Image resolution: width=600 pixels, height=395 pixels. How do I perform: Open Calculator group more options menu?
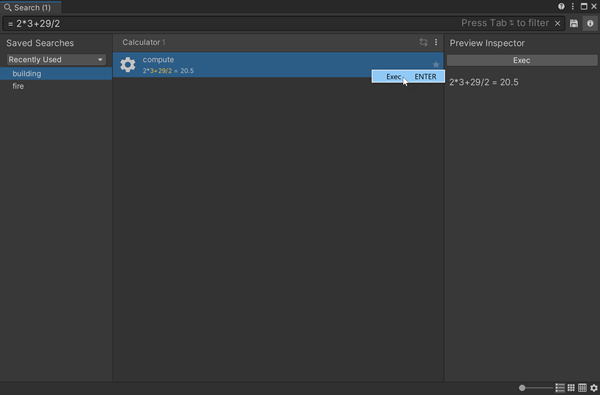click(x=436, y=42)
